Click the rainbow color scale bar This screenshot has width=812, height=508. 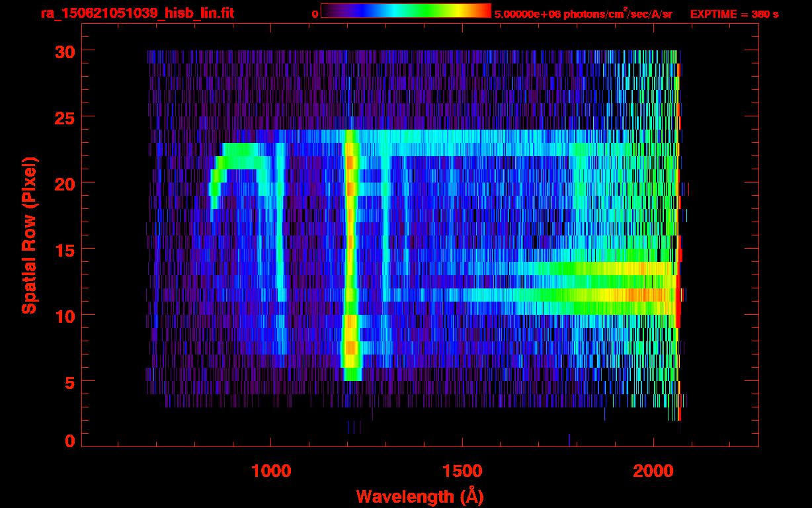tap(405, 11)
